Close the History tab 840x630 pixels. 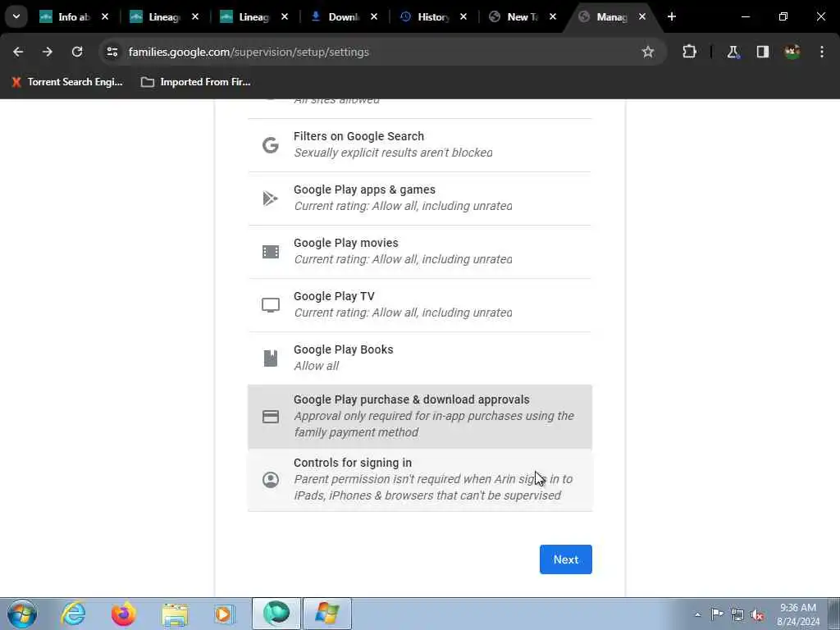pyautogui.click(x=463, y=16)
